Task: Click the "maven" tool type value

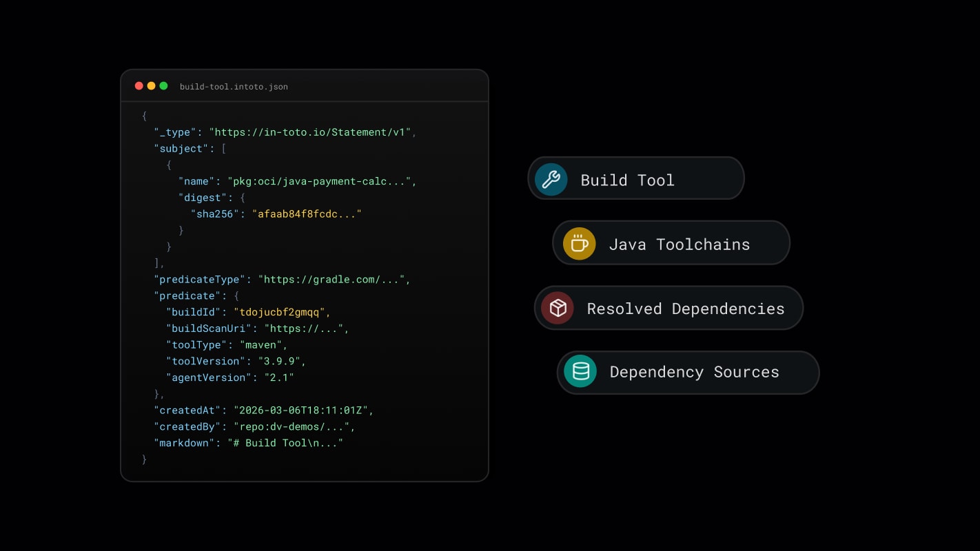Action: (261, 345)
